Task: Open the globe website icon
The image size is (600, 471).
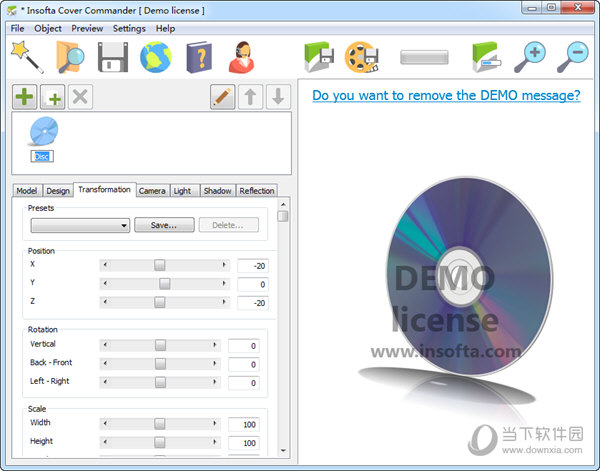Action: pos(156,57)
